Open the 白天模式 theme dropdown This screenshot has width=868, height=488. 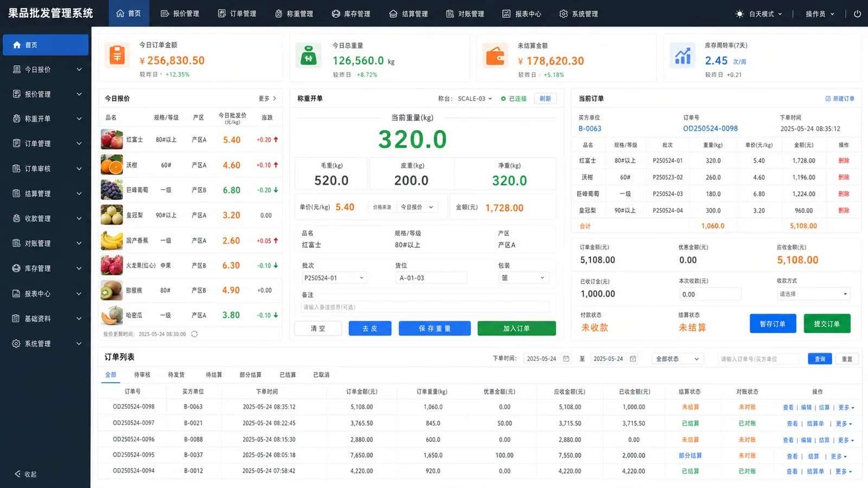[x=759, y=14]
